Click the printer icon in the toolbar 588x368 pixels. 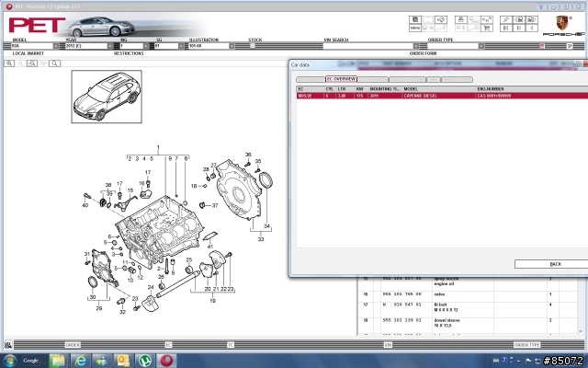tap(461, 19)
